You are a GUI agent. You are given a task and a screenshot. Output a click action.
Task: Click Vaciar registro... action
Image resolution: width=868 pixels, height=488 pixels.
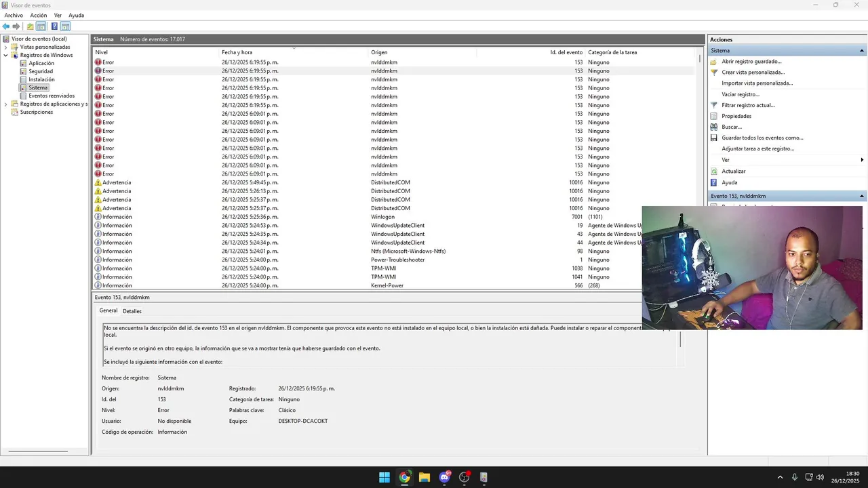741,94
